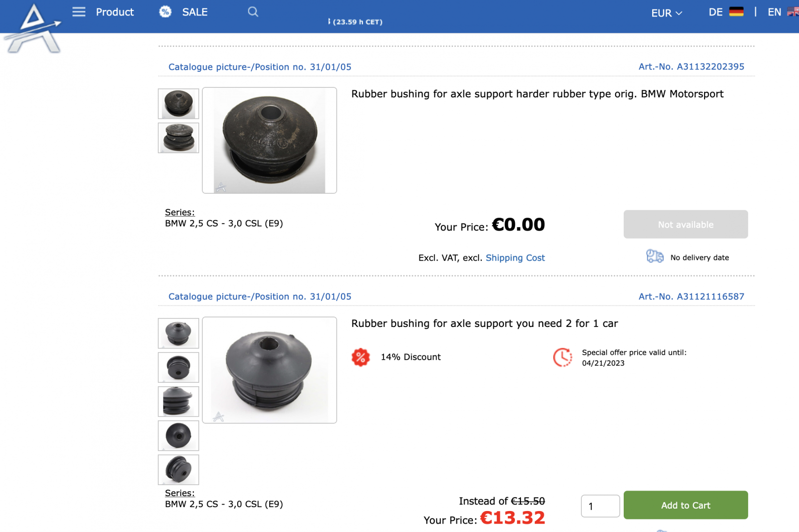This screenshot has height=532, width=799.
Task: Click the offer date 04/21/2023
Action: [x=603, y=363]
